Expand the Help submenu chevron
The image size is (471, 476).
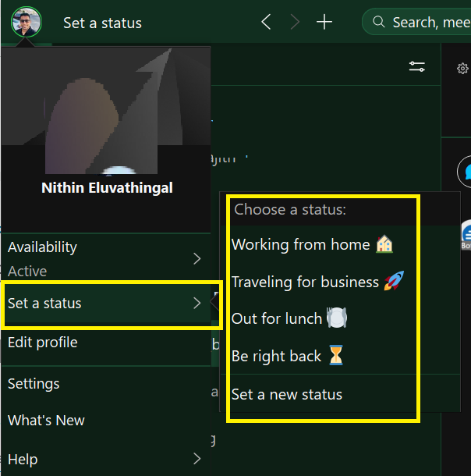(197, 458)
